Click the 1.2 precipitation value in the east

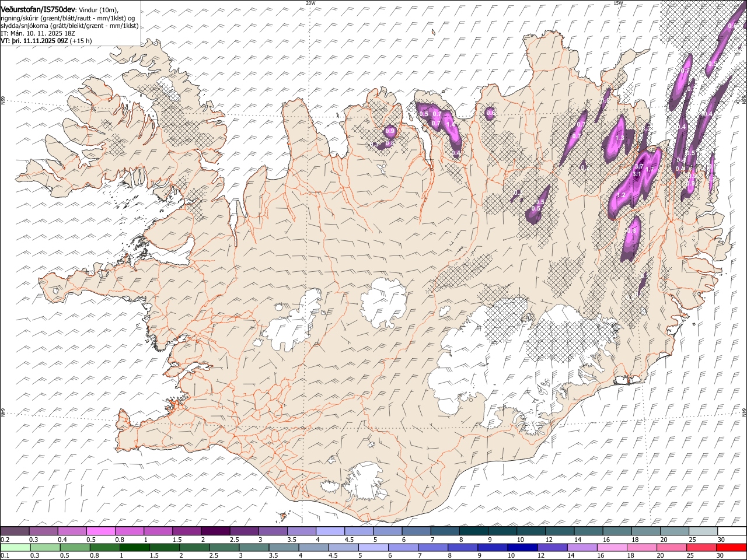tap(621, 195)
